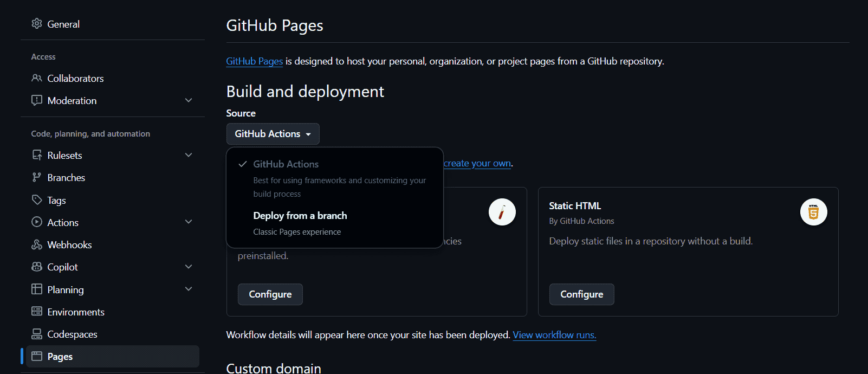Click the Jekyll test-tube workflow icon

point(502,212)
